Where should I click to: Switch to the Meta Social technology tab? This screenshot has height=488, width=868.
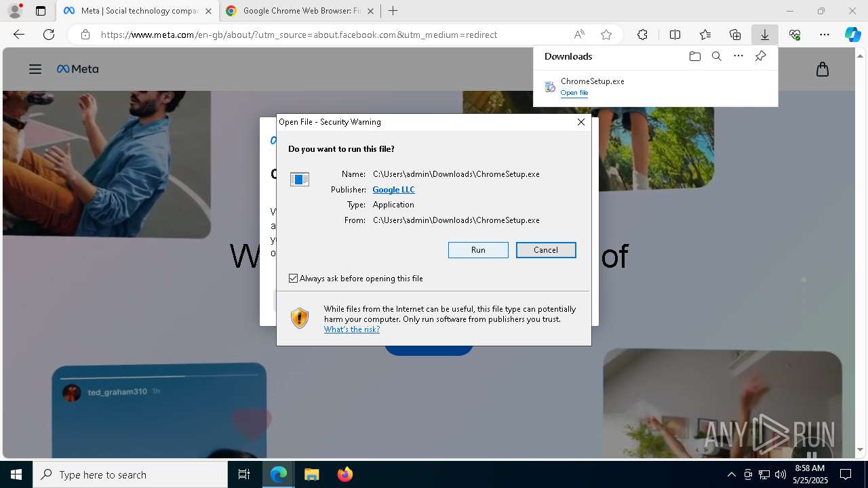tap(138, 11)
